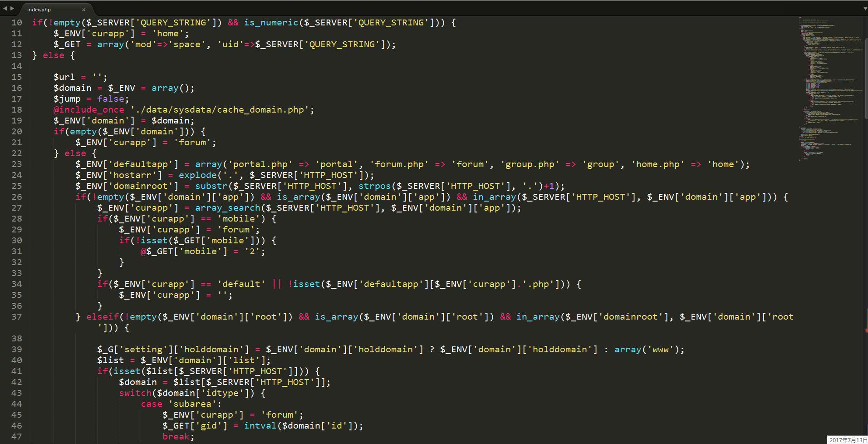Click the intval function on line 46

click(x=260, y=426)
